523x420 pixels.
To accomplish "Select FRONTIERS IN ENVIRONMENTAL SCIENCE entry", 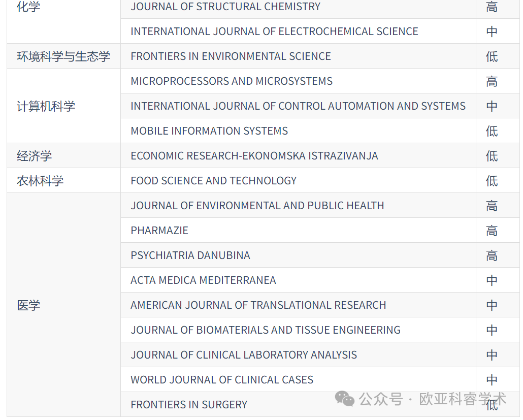I will pos(231,56).
